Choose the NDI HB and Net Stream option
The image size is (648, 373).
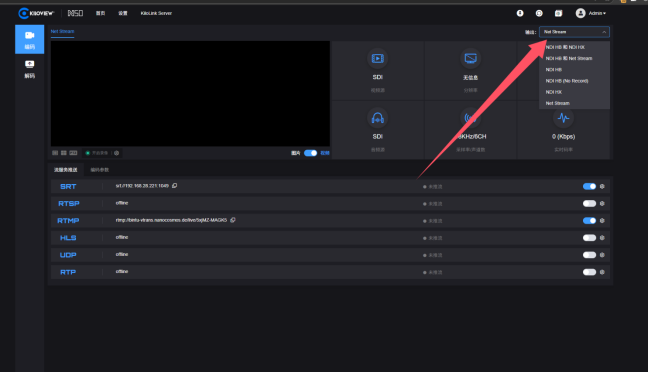click(574, 58)
